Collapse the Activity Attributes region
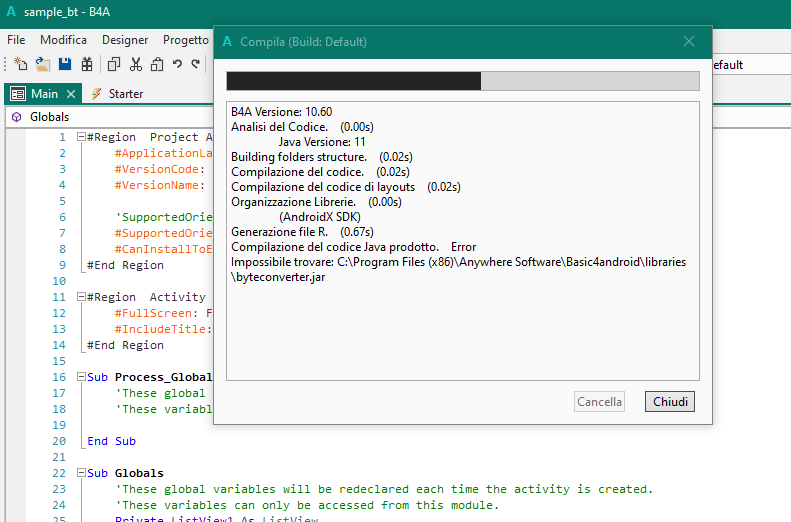This screenshot has width=791, height=522. point(81,297)
